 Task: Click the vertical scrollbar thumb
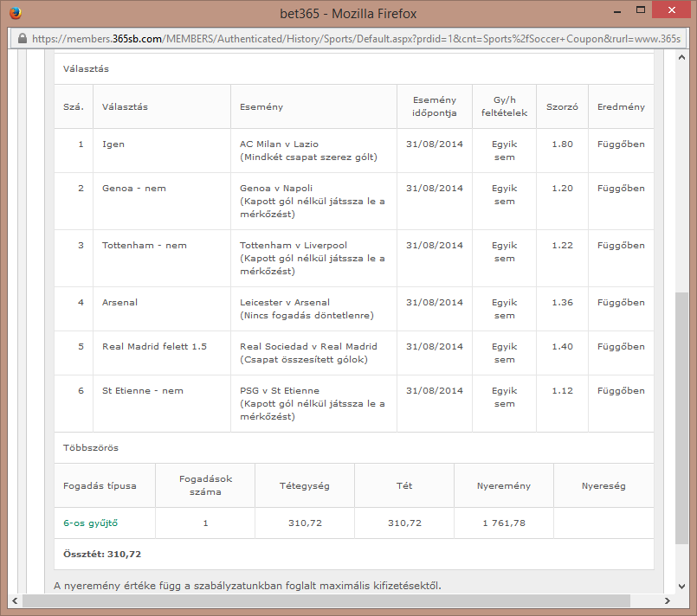(681, 418)
